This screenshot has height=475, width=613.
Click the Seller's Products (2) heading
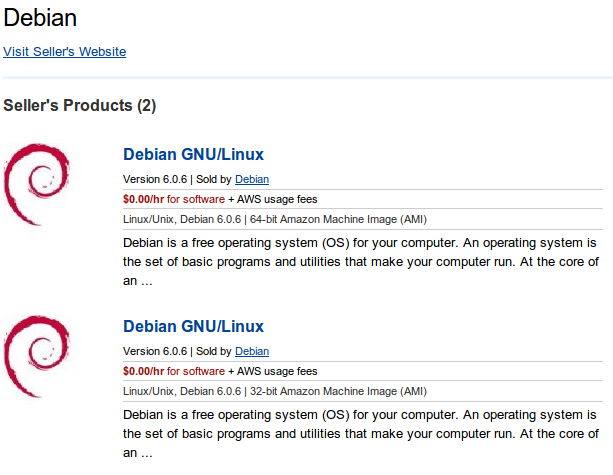pyautogui.click(x=80, y=105)
